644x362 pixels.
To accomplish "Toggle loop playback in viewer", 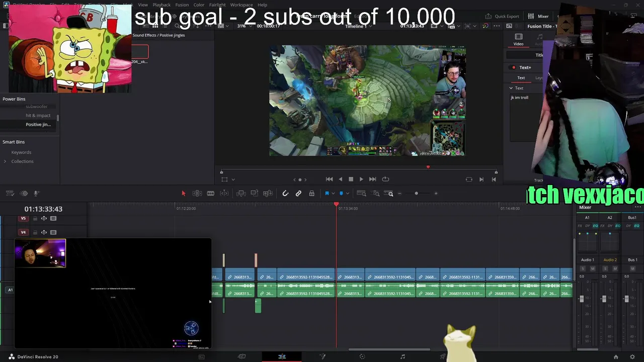I will tap(385, 179).
